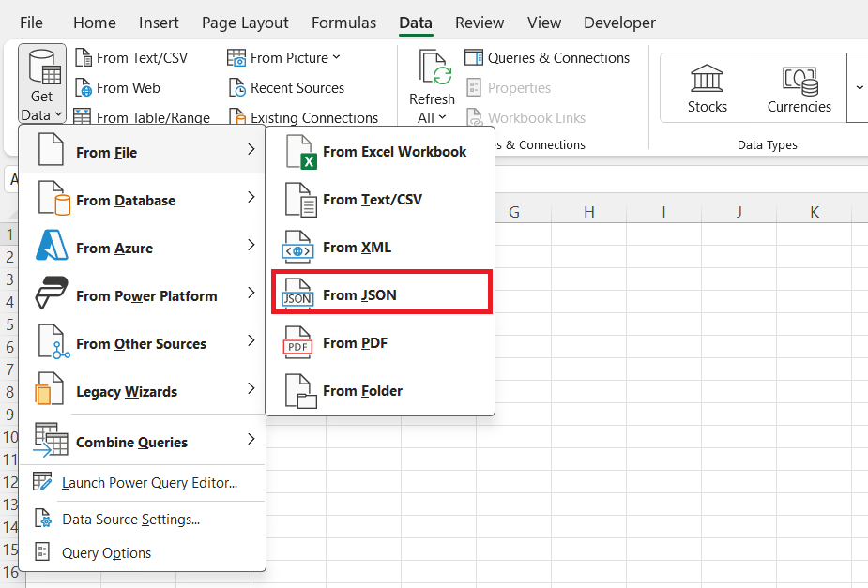Select column J header

[x=739, y=212]
